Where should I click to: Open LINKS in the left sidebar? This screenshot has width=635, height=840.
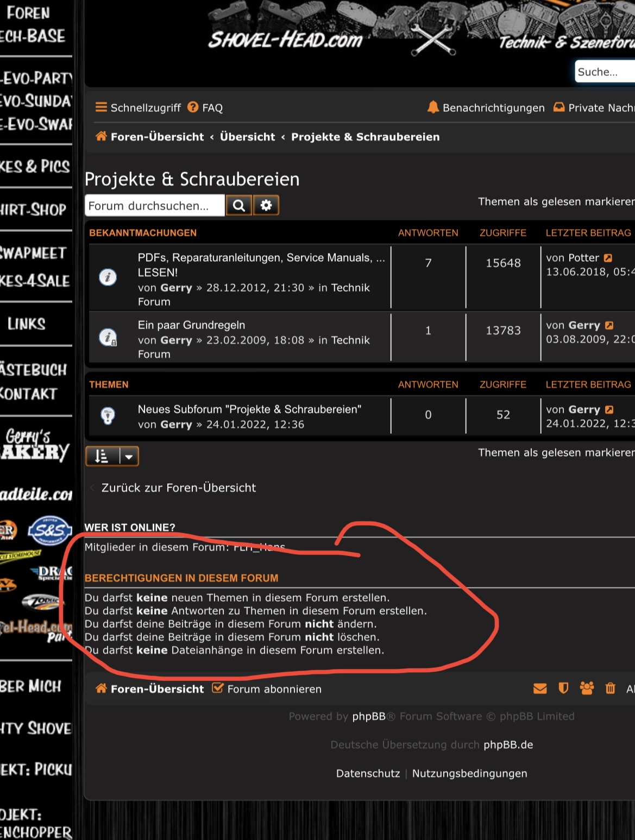pos(26,324)
